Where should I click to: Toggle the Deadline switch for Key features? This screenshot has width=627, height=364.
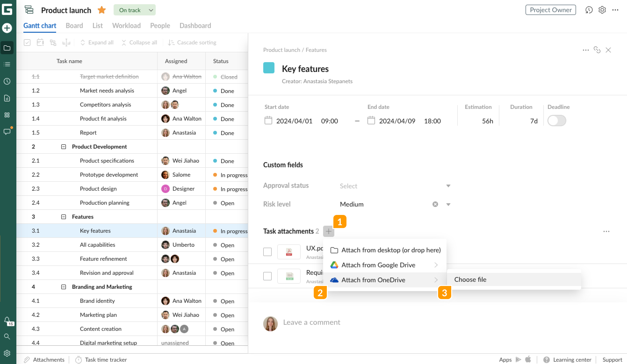pyautogui.click(x=557, y=121)
